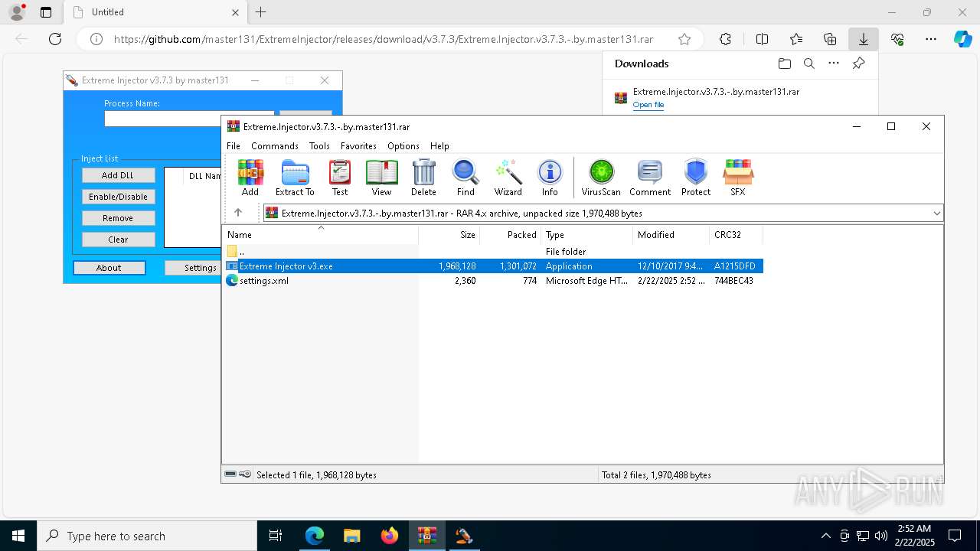The image size is (980, 551).
Task: Sort by the CRC32 column header
Action: point(736,235)
